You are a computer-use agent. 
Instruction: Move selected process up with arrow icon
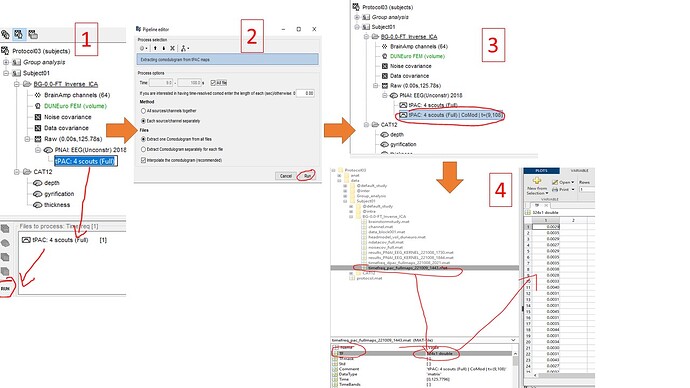pyautogui.click(x=155, y=48)
